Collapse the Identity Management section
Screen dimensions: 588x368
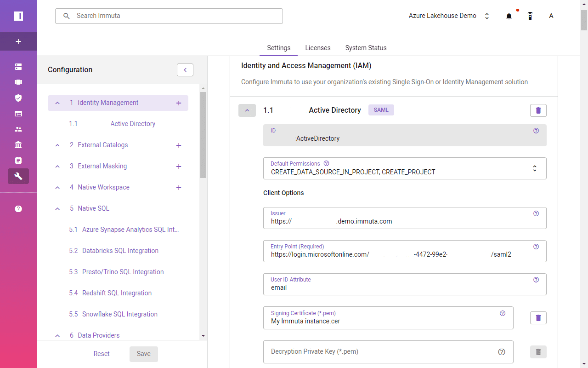click(57, 103)
